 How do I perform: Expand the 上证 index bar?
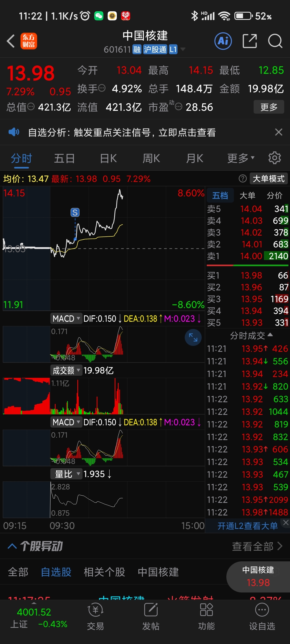click(34, 603)
